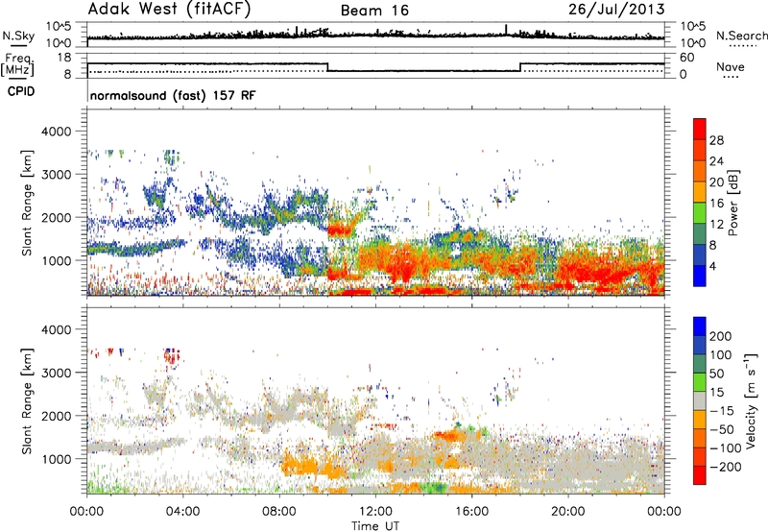
Task: Click the 'CPID' label
Action: (21, 91)
